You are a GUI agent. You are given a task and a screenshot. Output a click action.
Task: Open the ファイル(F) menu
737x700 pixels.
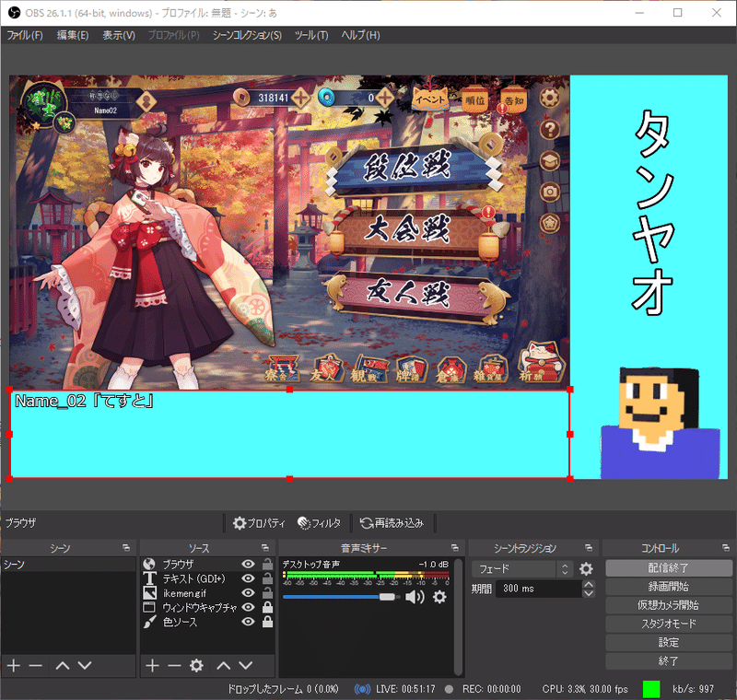point(25,35)
